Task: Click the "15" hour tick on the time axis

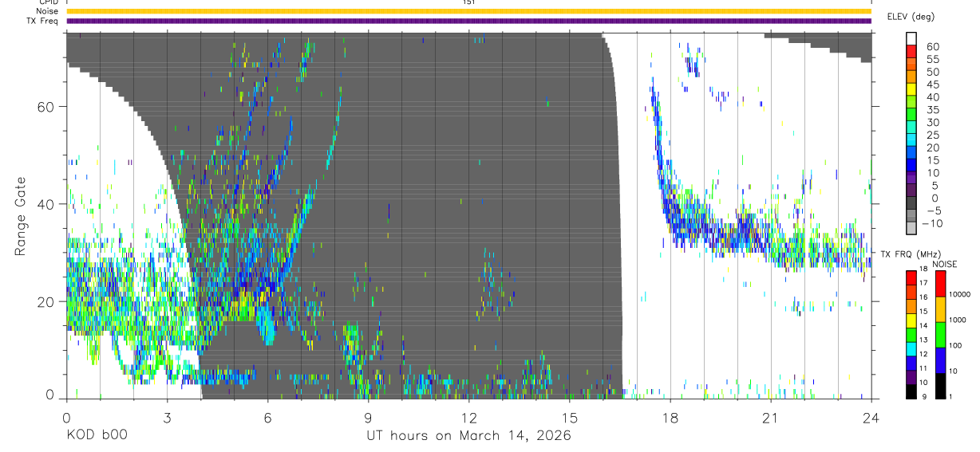Action: click(x=569, y=418)
